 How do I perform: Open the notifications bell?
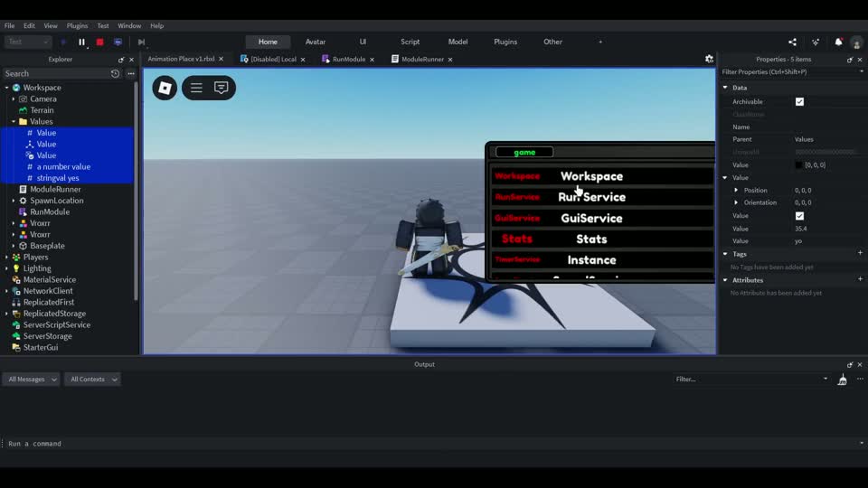[x=839, y=42]
